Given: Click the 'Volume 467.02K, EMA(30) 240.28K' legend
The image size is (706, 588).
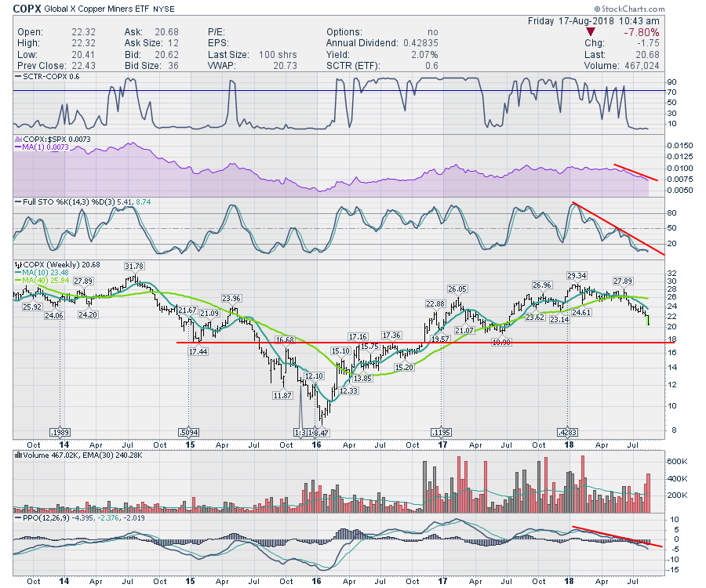Looking at the screenshot, I should tap(82, 456).
